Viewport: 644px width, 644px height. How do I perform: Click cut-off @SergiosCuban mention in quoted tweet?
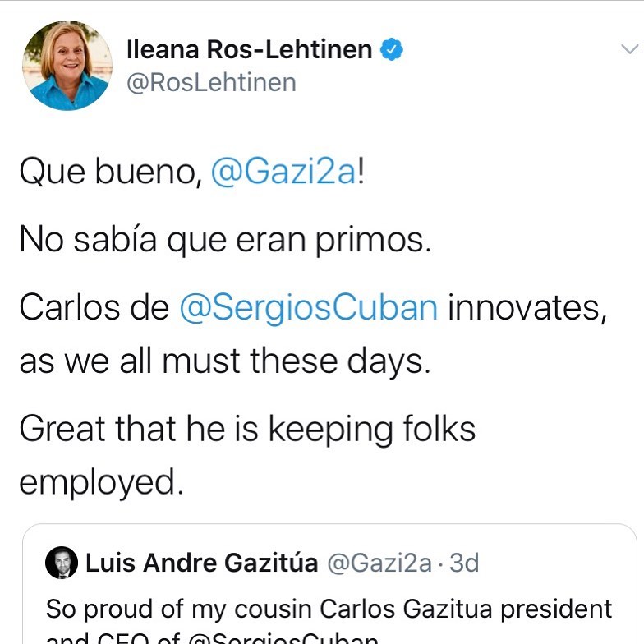pos(283,638)
